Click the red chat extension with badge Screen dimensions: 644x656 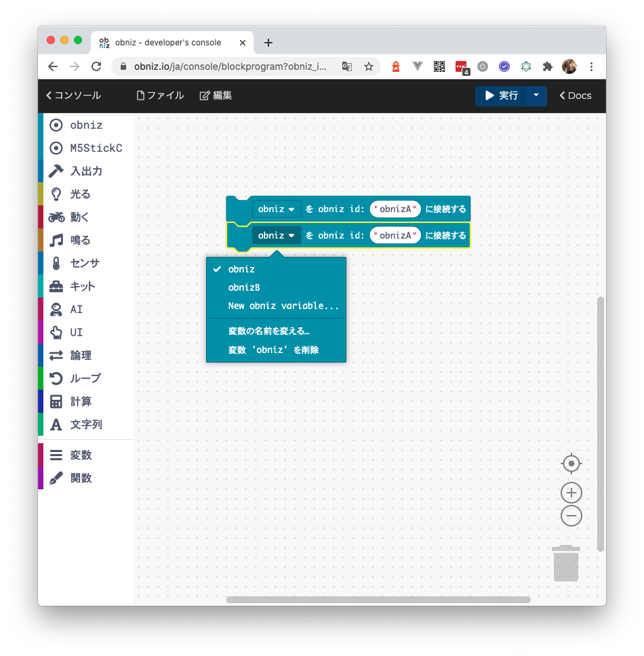click(462, 67)
